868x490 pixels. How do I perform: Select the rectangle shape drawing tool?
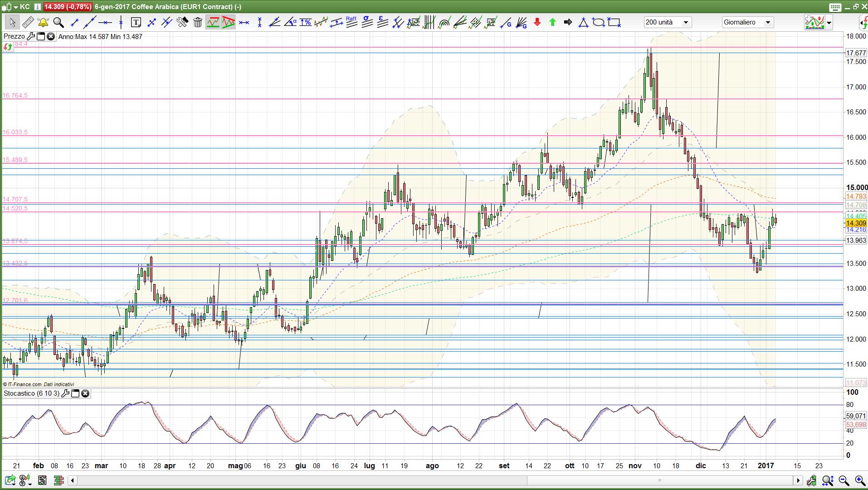614,22
